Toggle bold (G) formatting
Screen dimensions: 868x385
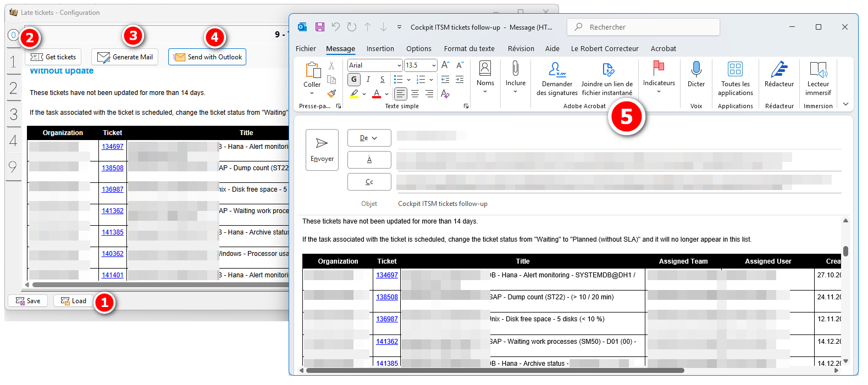click(354, 80)
